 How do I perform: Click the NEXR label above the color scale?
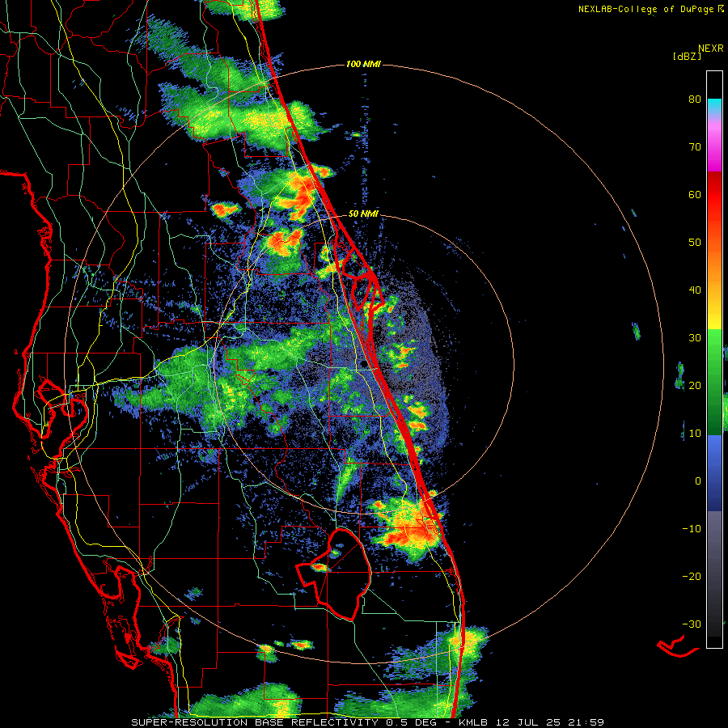point(711,49)
